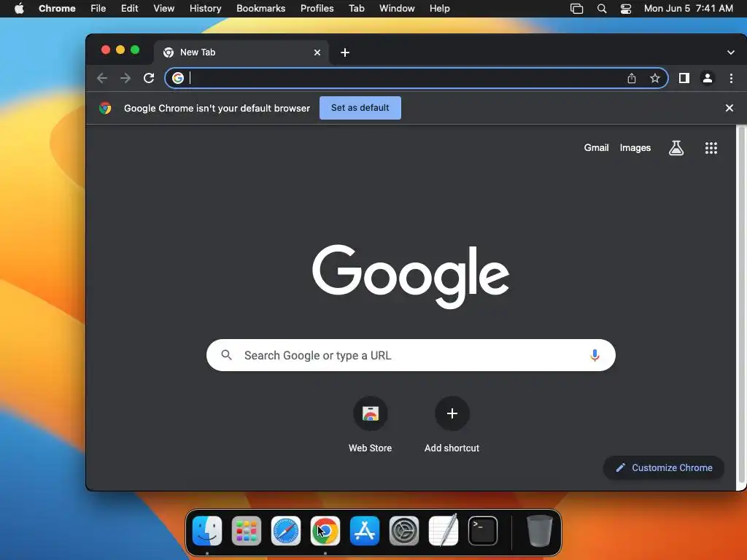Open the View menu
This screenshot has width=747, height=560.
(163, 8)
